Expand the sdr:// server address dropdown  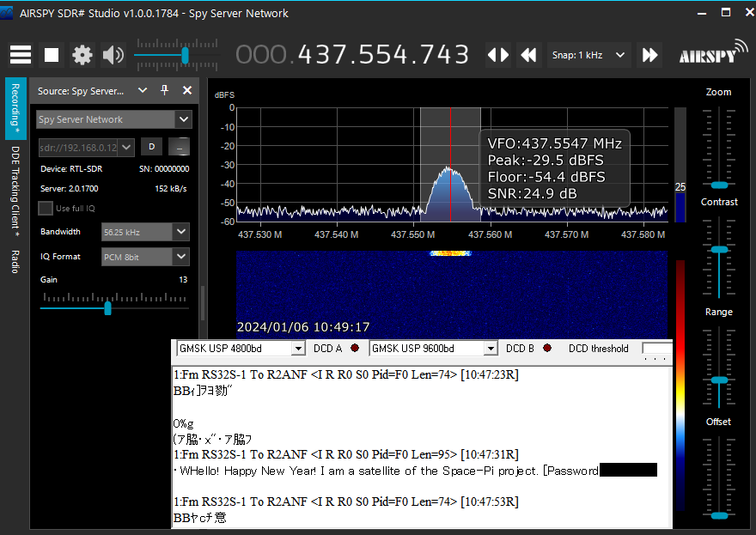coord(126,147)
